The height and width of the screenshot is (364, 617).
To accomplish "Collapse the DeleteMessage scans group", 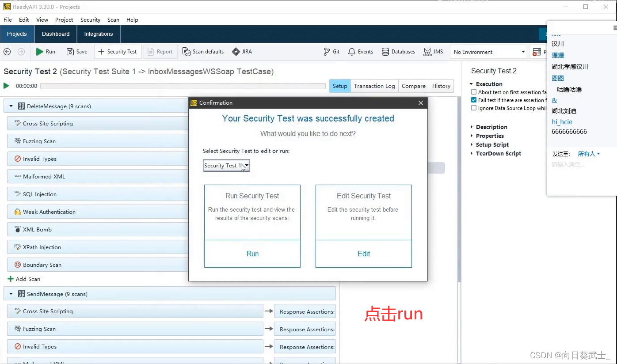I will pyautogui.click(x=11, y=106).
